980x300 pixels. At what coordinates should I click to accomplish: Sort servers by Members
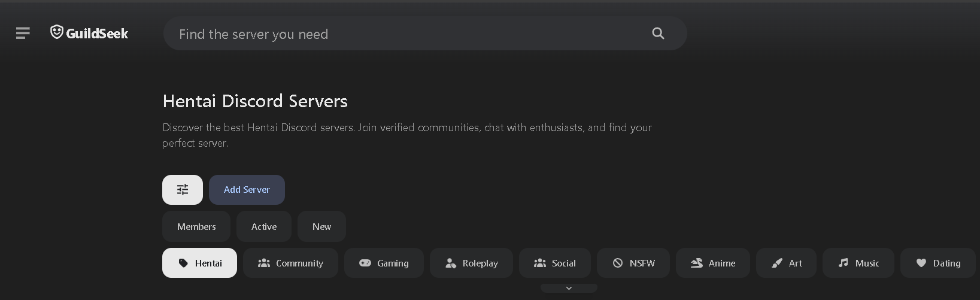(196, 227)
